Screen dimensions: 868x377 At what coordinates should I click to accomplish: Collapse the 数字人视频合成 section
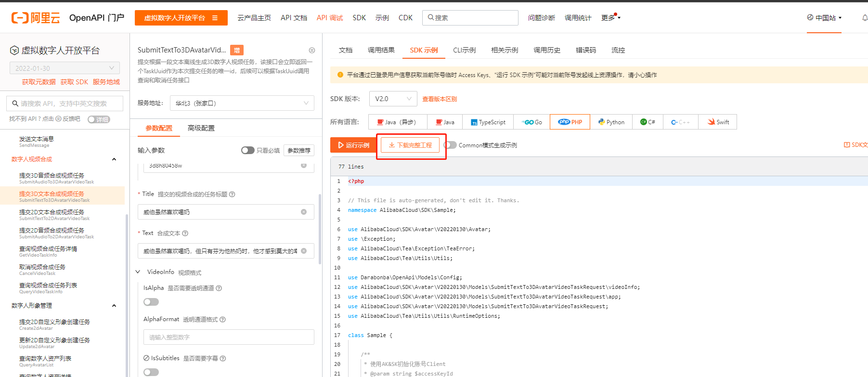click(114, 159)
